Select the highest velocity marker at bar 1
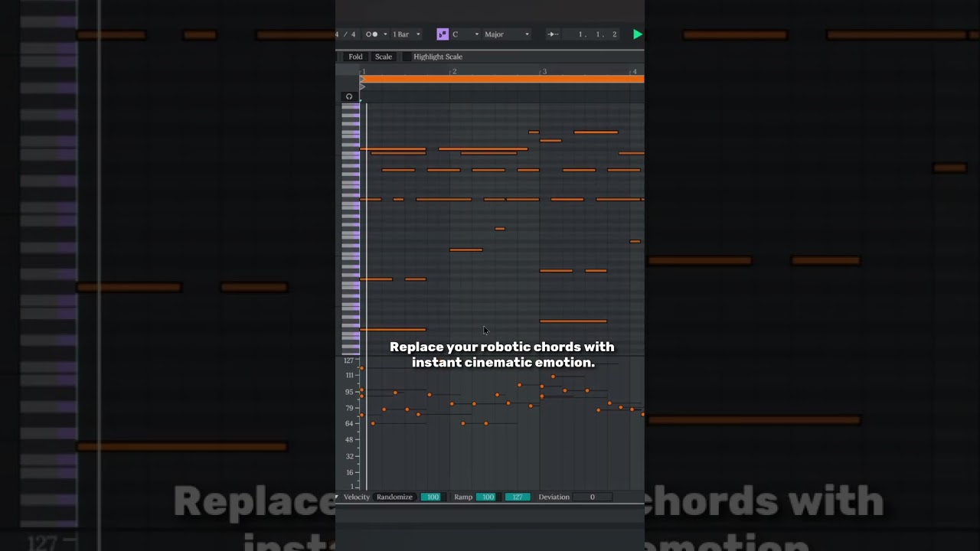Viewport: 980px width, 551px height. click(361, 368)
